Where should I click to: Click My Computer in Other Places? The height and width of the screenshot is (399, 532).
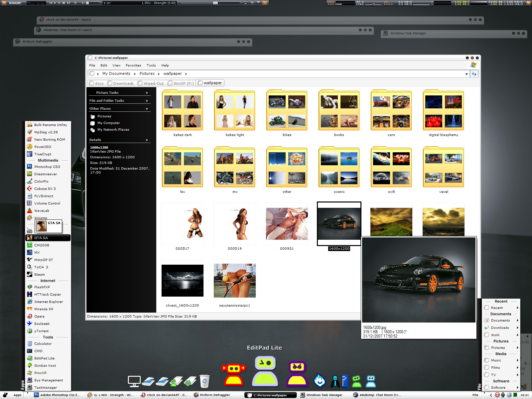click(108, 123)
